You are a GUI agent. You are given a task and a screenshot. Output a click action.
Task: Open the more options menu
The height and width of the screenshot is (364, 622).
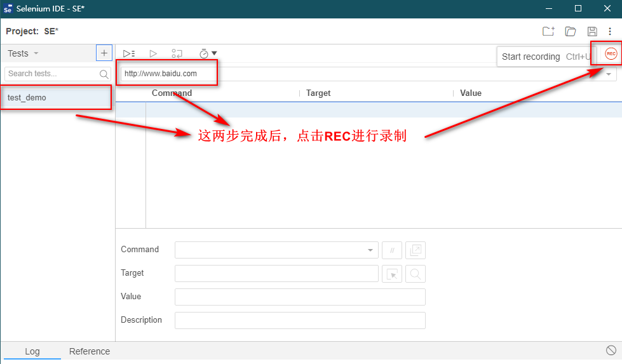pyautogui.click(x=610, y=31)
